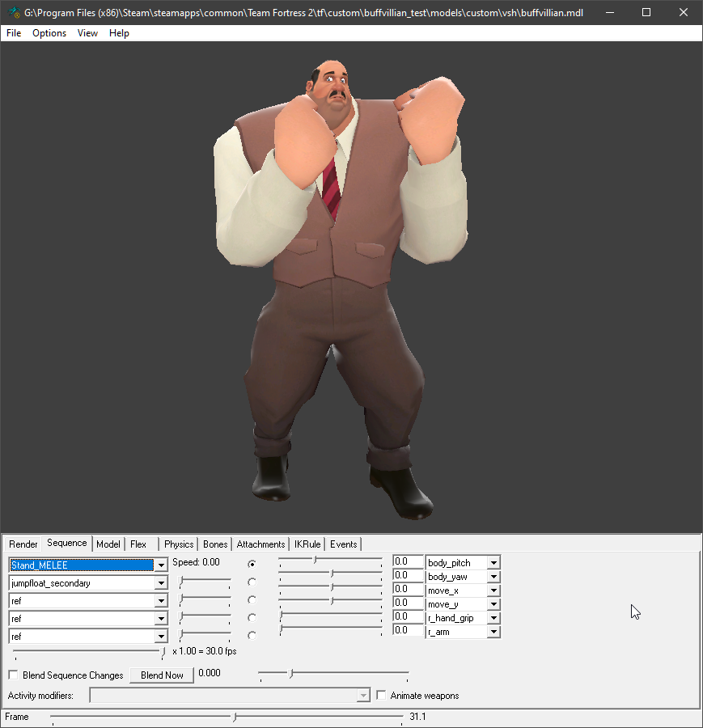Open the body_yaw pose parameter dropdown
Viewport: 703px width, 728px height.
[493, 577]
